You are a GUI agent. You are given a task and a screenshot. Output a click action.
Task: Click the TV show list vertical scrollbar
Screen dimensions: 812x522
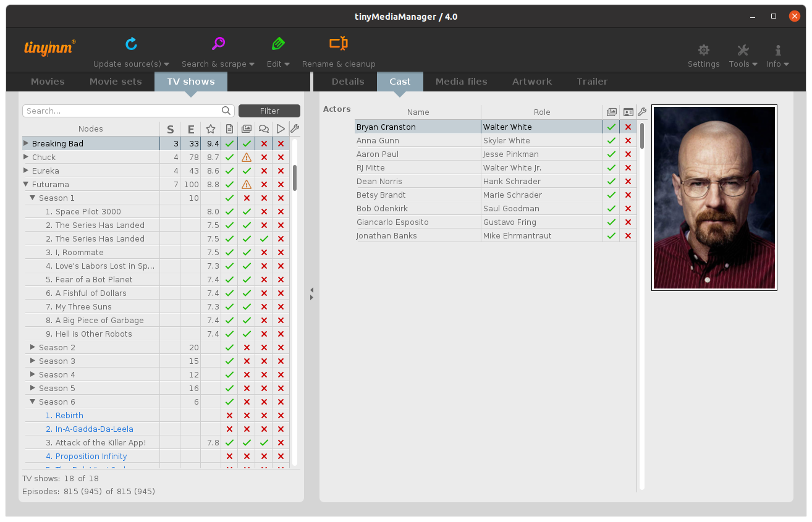[295, 178]
